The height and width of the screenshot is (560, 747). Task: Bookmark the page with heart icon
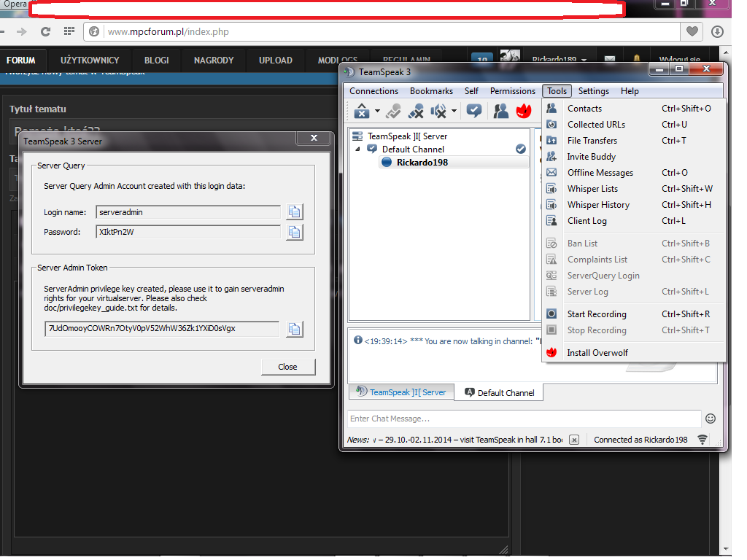tap(692, 31)
